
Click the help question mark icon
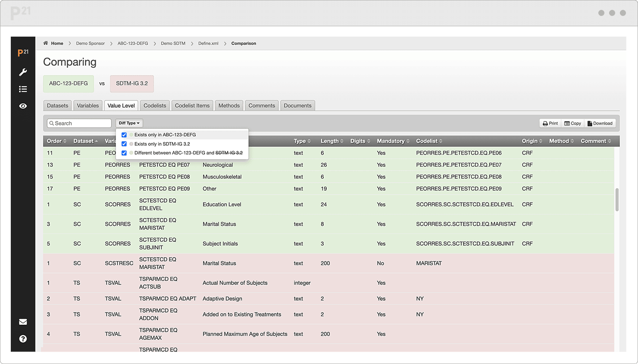click(x=23, y=339)
